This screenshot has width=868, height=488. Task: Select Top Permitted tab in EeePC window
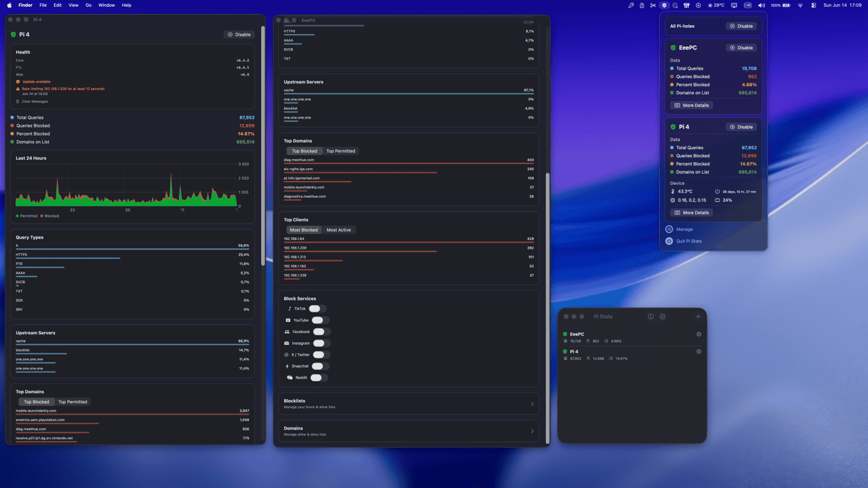pos(340,151)
